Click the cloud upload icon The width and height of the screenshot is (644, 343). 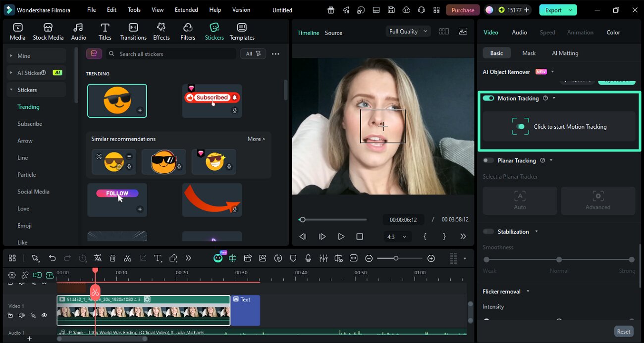pos(406,10)
